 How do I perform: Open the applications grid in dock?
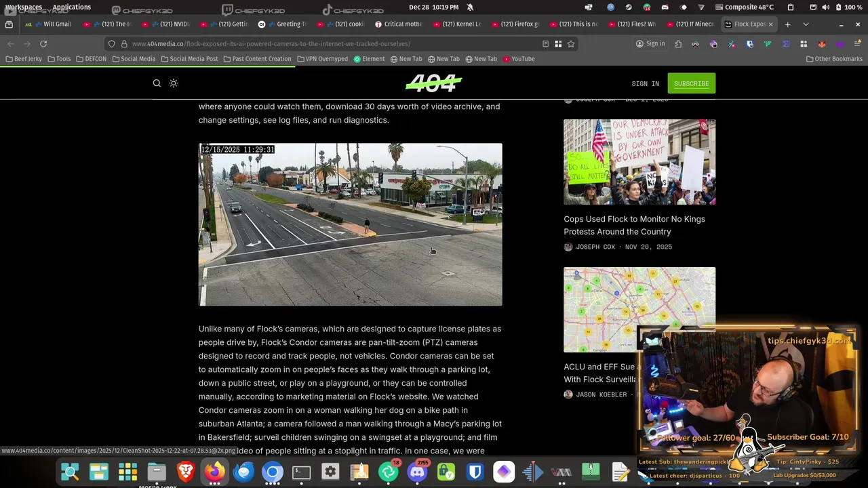click(x=127, y=472)
